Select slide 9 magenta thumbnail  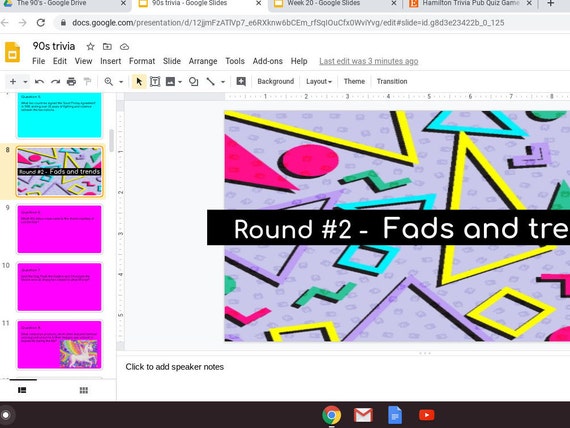tap(60, 229)
